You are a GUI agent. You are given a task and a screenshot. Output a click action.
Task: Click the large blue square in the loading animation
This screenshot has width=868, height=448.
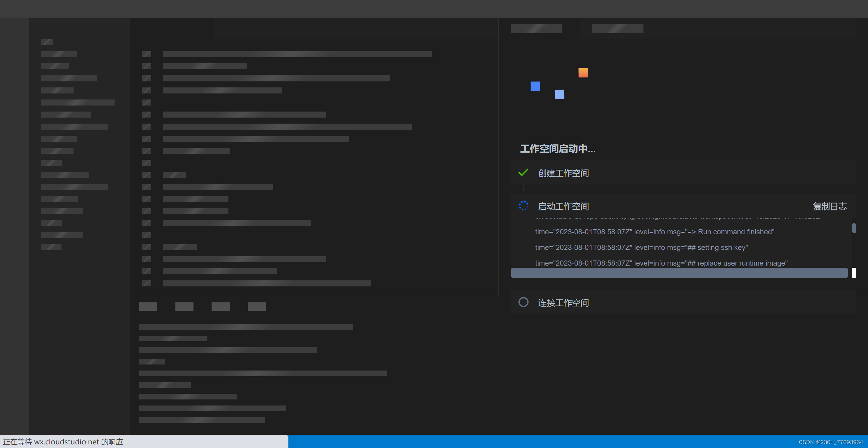pyautogui.click(x=536, y=87)
